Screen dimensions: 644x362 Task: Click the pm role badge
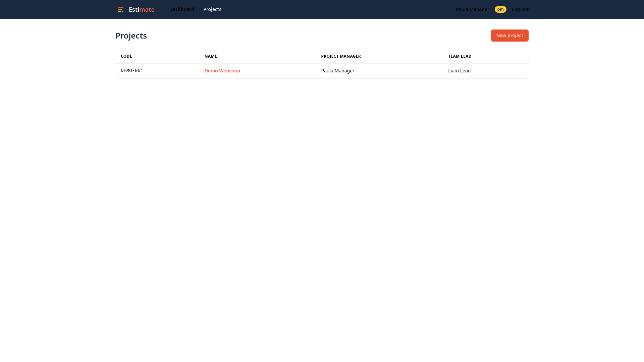500,9
